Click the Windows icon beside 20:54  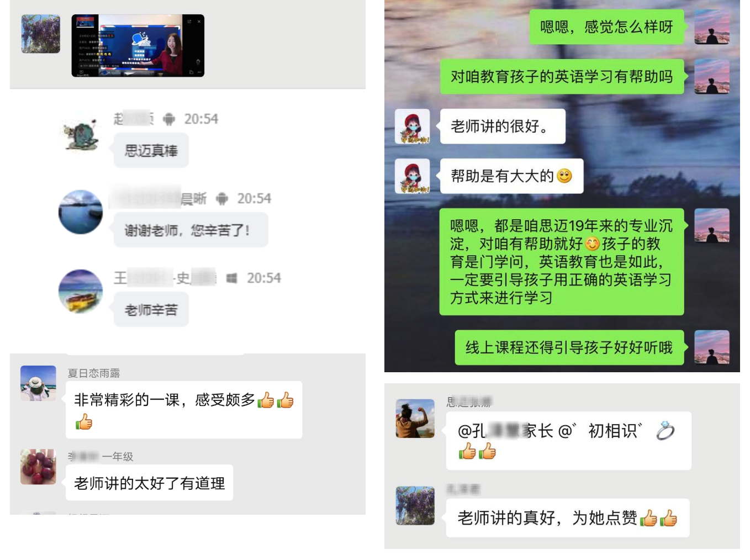tap(232, 278)
